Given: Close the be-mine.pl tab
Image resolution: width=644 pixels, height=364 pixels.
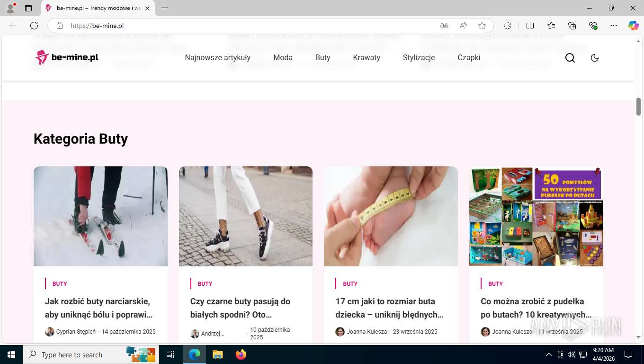Looking at the screenshot, I should click(147, 8).
